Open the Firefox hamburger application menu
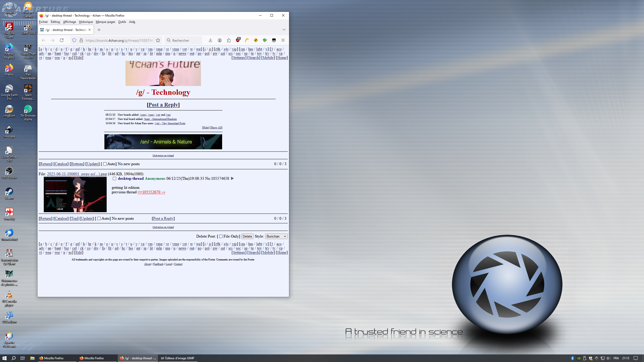Viewport: 644px width, 362px height. (x=283, y=40)
